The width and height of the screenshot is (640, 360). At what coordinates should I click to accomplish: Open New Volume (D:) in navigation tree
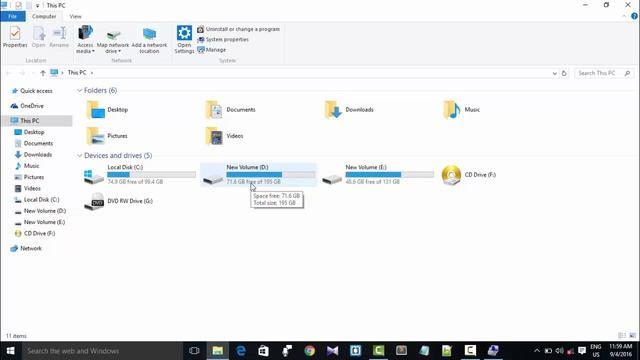pos(40,211)
